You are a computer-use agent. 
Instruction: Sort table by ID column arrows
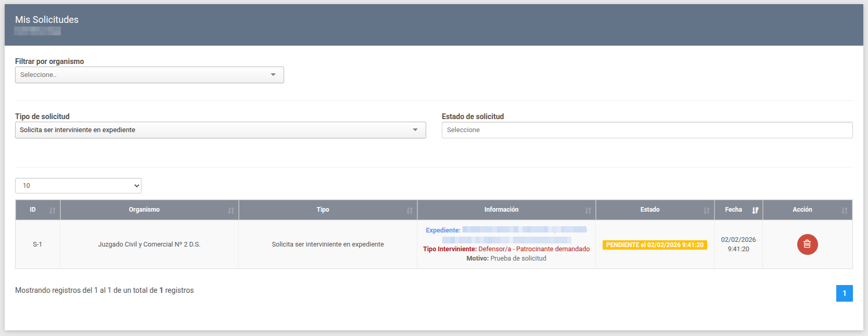pyautogui.click(x=53, y=211)
